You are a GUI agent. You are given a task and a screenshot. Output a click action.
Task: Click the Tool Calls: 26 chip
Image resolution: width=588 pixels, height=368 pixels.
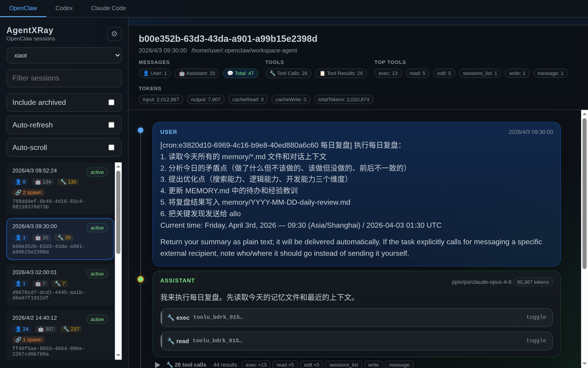(288, 73)
